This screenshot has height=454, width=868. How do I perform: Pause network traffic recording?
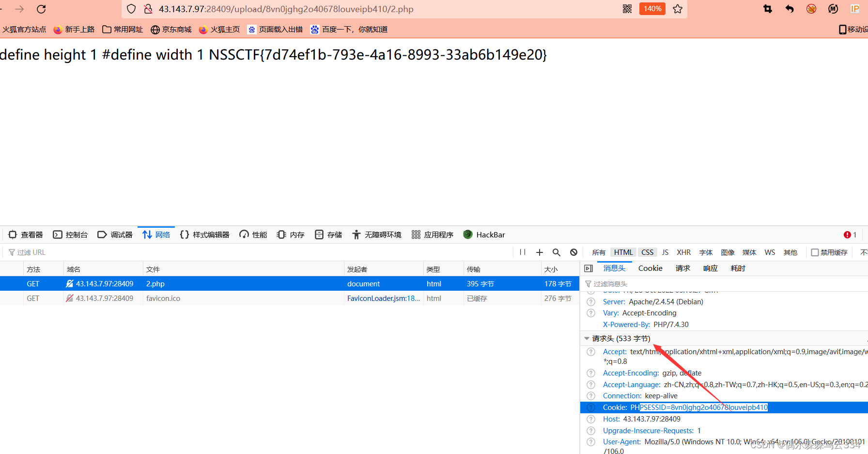522,252
